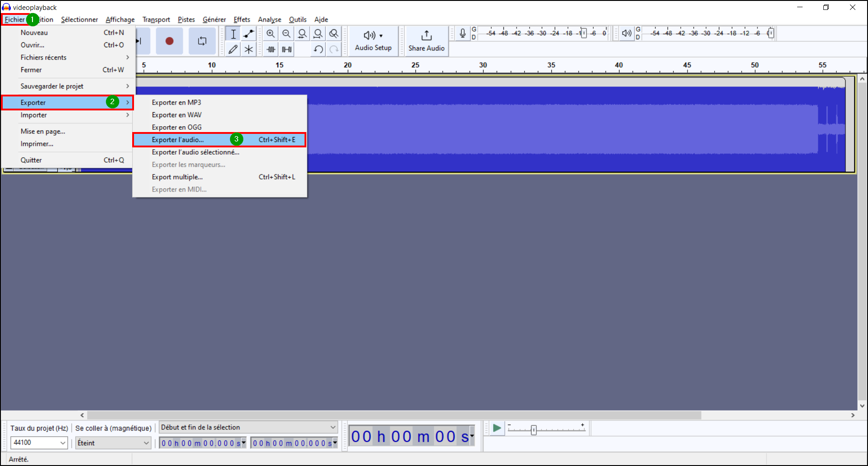Viewport: 868px width, 466px height.
Task: Select the Envelope tool
Action: 249,34
